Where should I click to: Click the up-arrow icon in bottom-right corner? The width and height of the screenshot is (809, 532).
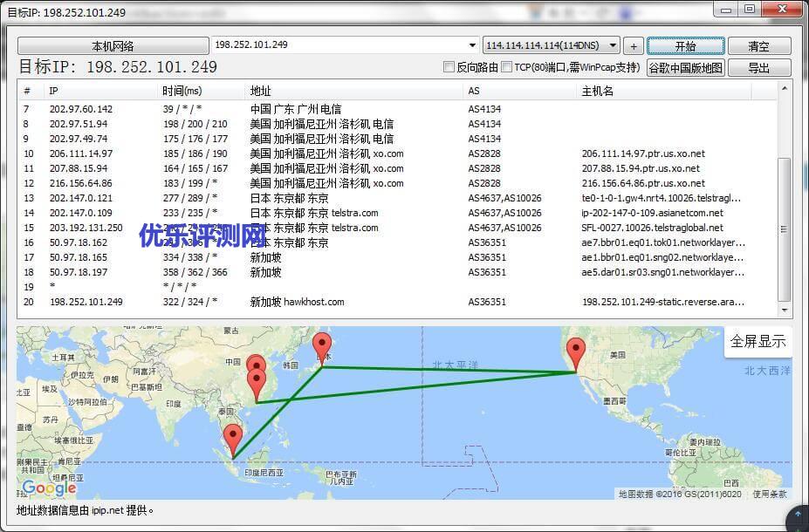click(796, 520)
